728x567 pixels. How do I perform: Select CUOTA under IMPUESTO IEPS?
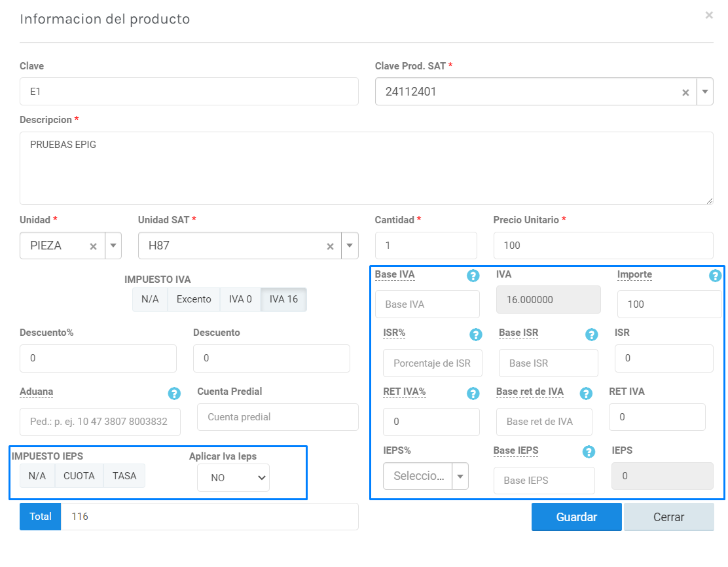click(x=79, y=476)
